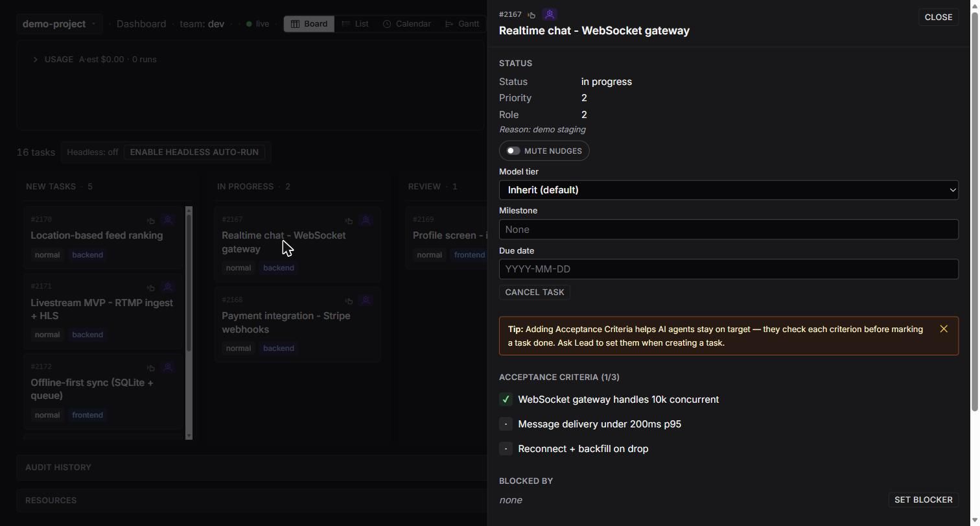This screenshot has width=980, height=526.
Task: Click Enable Headless Auto-Run button
Action: [x=194, y=152]
